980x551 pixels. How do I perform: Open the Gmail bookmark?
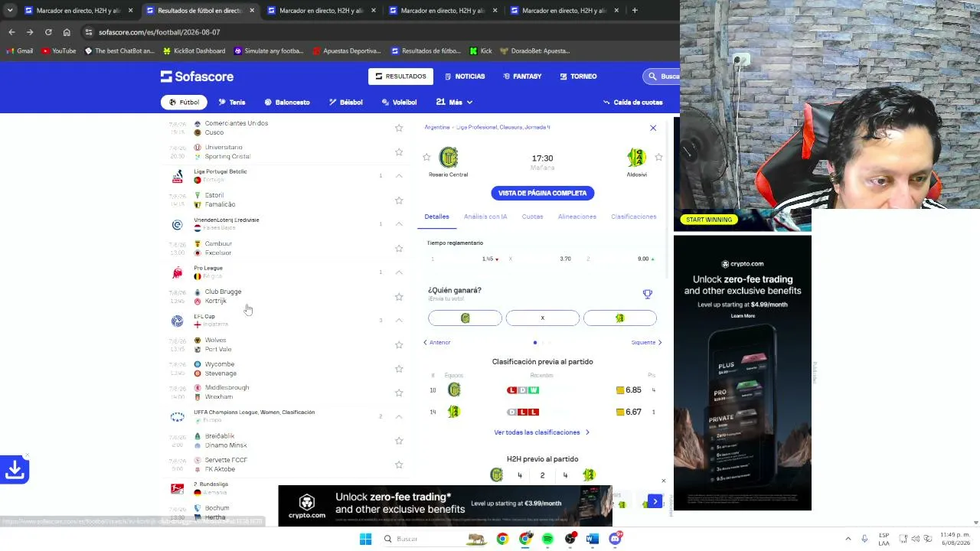20,51
